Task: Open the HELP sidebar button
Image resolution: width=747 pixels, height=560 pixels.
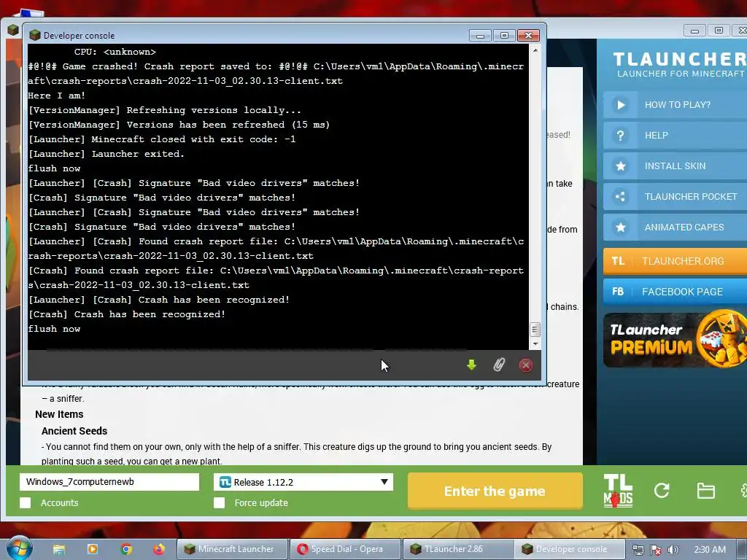Action: tap(675, 136)
